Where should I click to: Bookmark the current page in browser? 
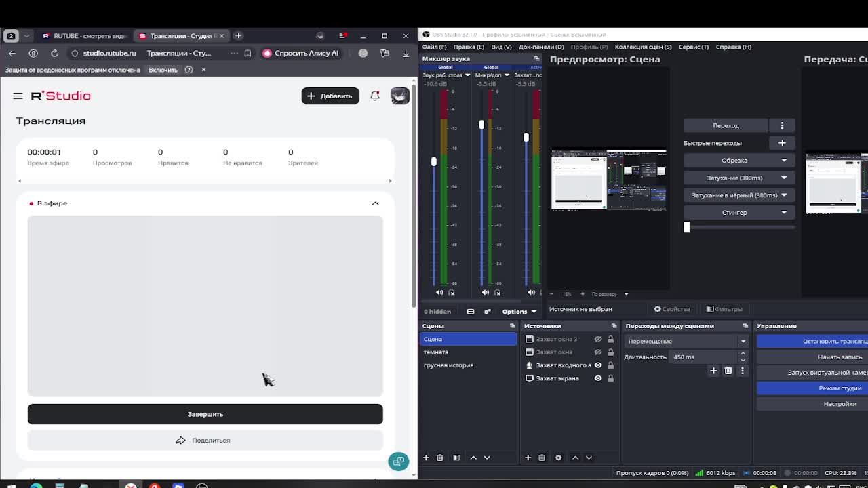click(x=248, y=53)
